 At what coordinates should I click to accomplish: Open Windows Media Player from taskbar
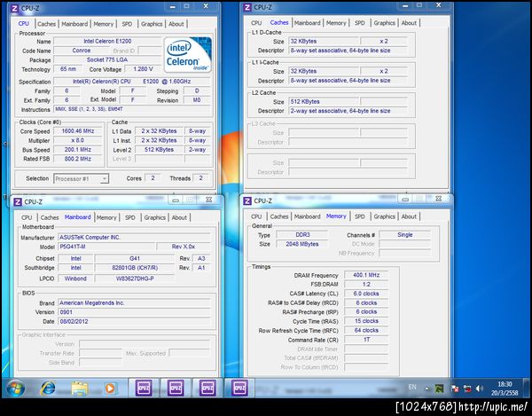click(x=110, y=388)
